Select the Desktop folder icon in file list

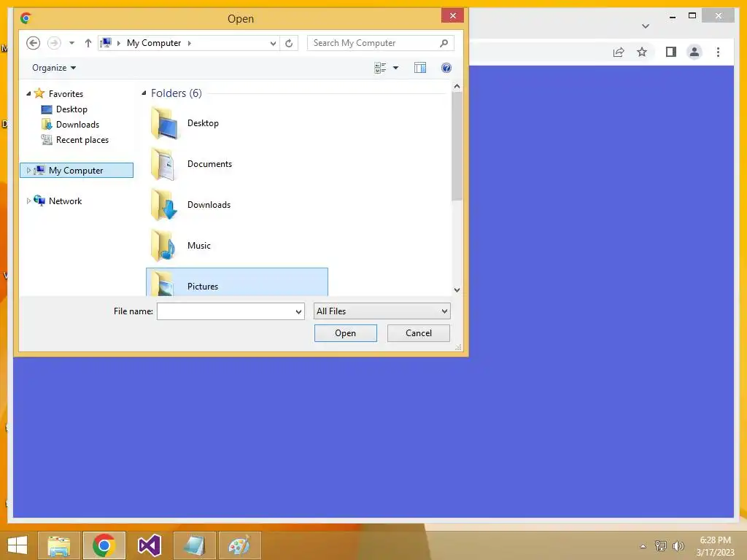(x=164, y=122)
